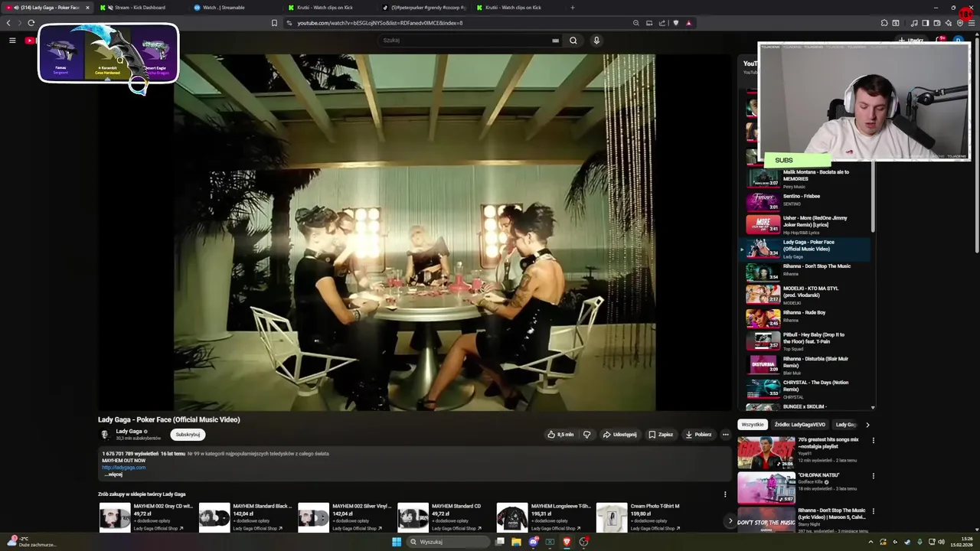The width and height of the screenshot is (980, 551).
Task: Open the YouTube hamburger guide menu
Action: click(x=12, y=41)
